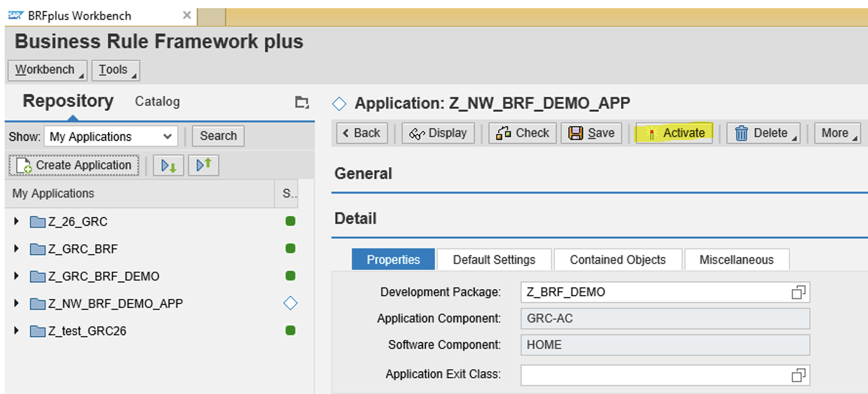Expand the Z_GRC_BRF tree node
Viewport: 868px width, 394px height.
point(17,249)
